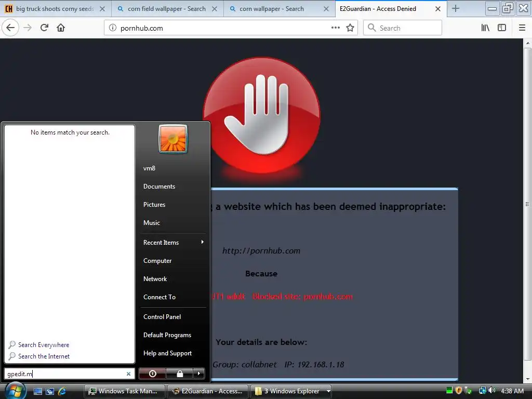This screenshot has width=532, height=399.
Task: Click the red stop hand image
Action: 262,115
